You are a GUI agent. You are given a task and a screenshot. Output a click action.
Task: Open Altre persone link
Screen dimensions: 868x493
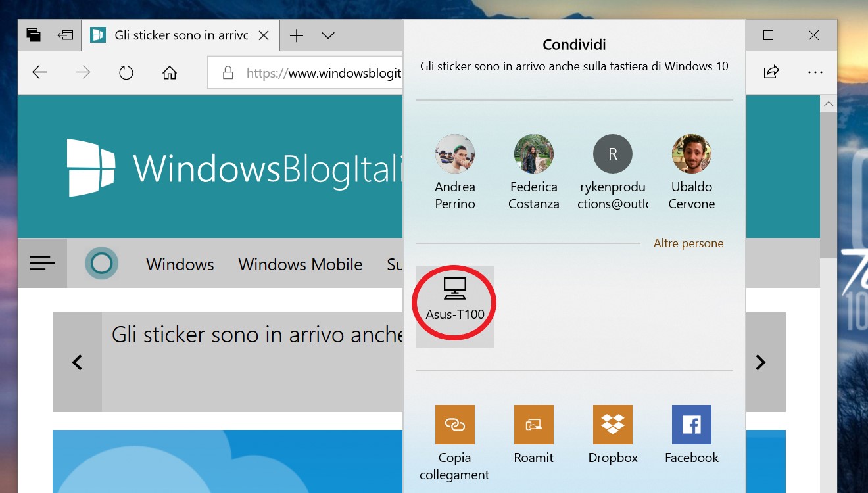(688, 243)
